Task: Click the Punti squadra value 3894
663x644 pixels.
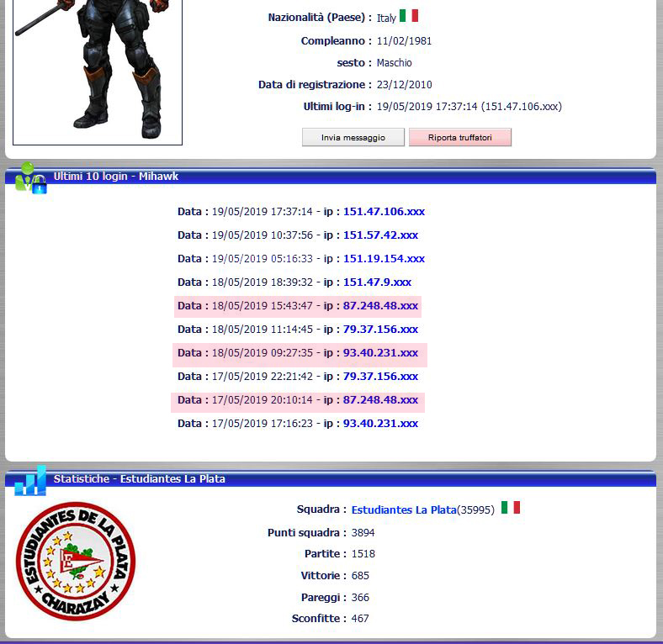Action: (363, 532)
